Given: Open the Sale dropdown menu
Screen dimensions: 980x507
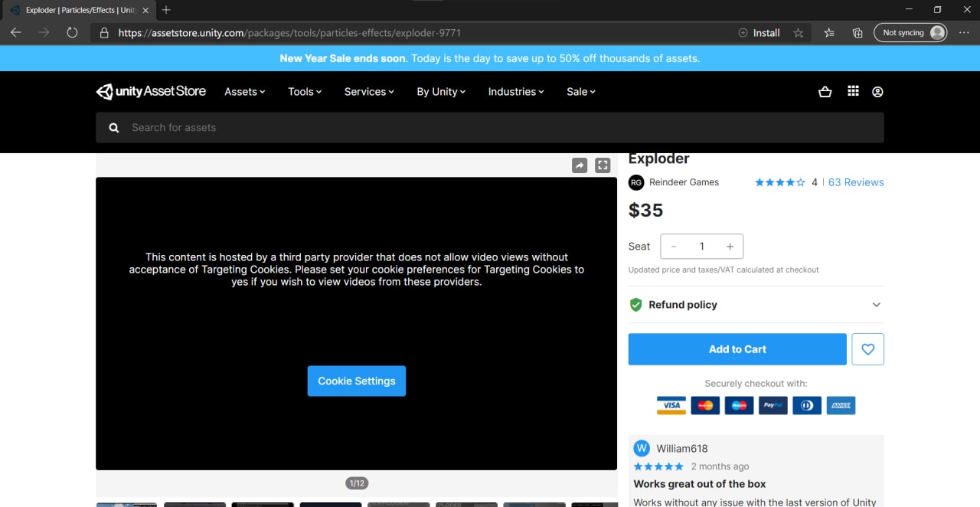Looking at the screenshot, I should [581, 92].
